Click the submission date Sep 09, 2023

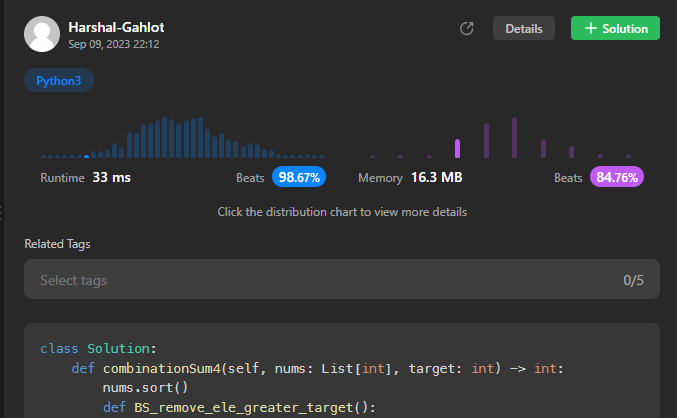tap(113, 45)
